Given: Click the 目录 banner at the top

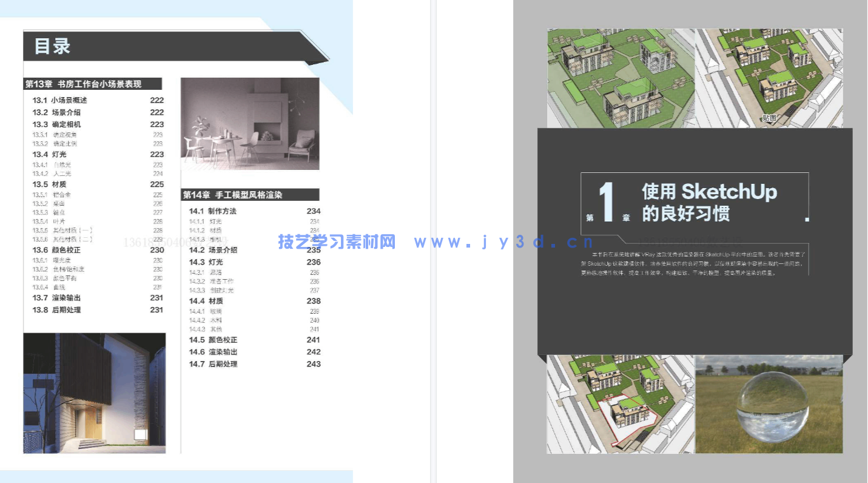Looking at the screenshot, I should pos(52,46).
